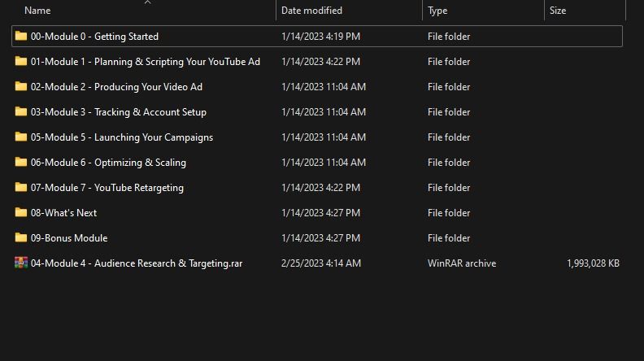Select the 09-Bonus Module folder icon
Viewport: 644px width, 361px height.
tap(21, 237)
